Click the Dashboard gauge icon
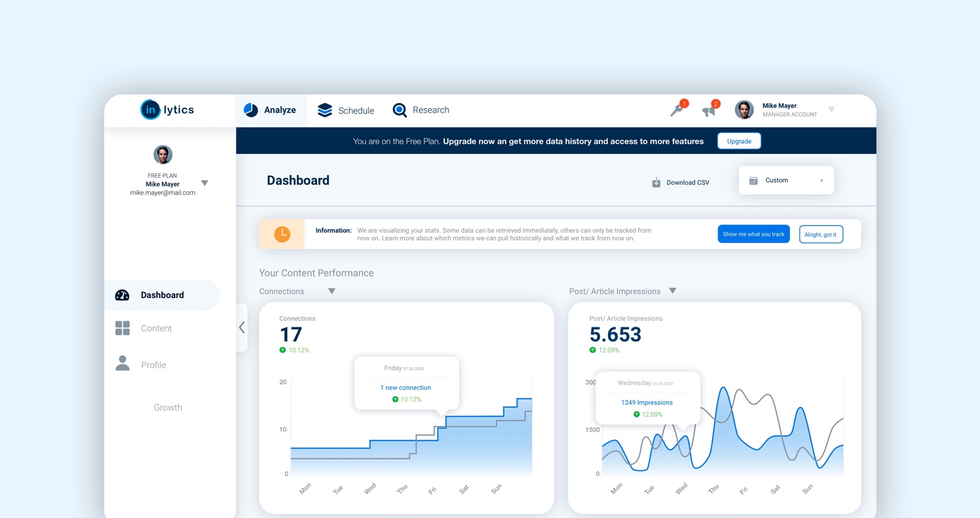 [x=123, y=295]
